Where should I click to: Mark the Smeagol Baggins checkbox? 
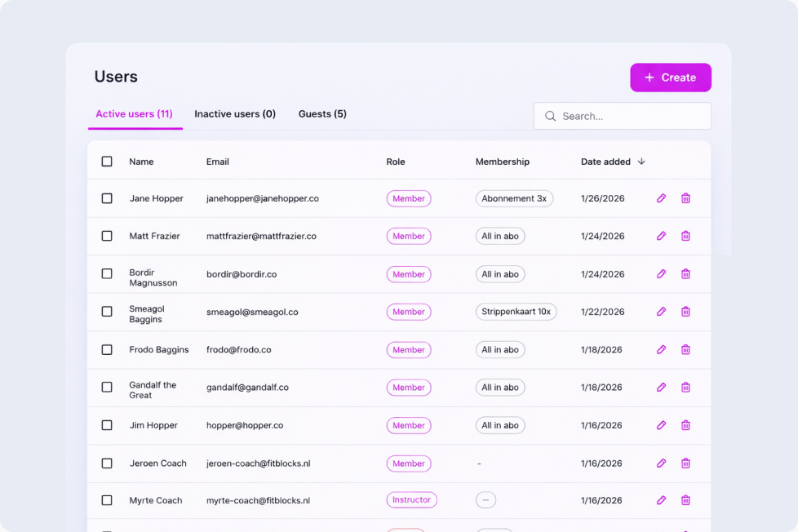[107, 312]
